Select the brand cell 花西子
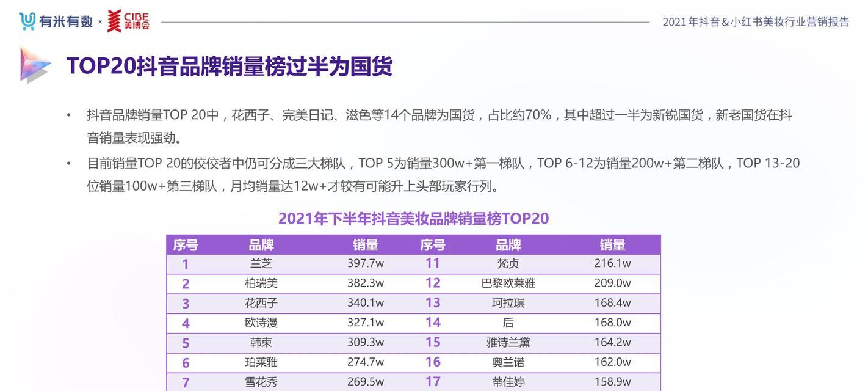 261,302
